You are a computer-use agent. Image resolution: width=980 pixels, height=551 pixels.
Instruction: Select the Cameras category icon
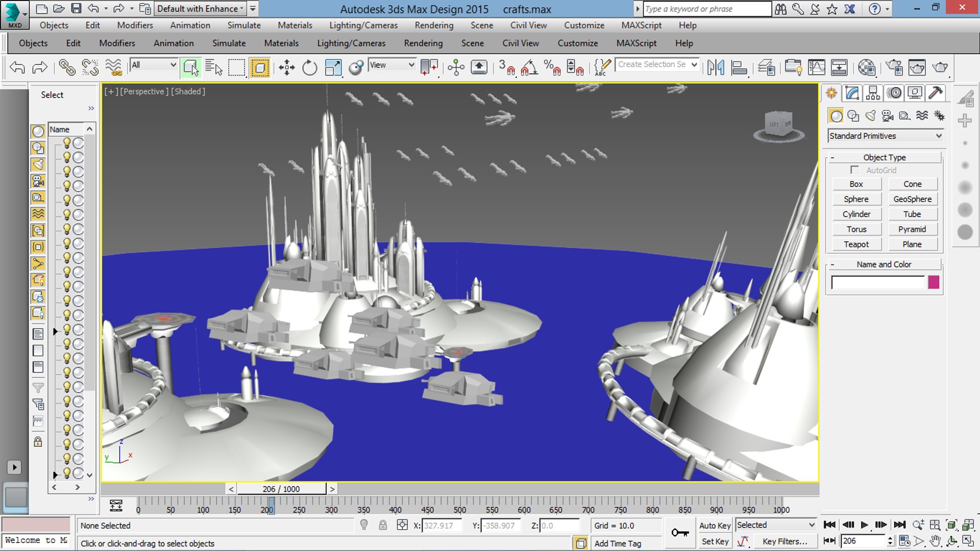pyautogui.click(x=888, y=116)
